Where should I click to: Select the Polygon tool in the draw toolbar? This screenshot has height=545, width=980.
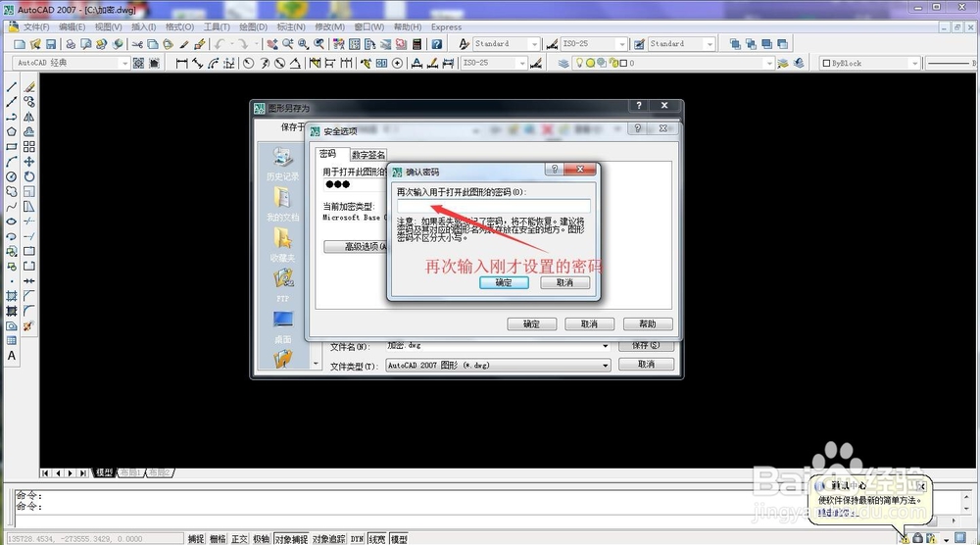point(11,132)
